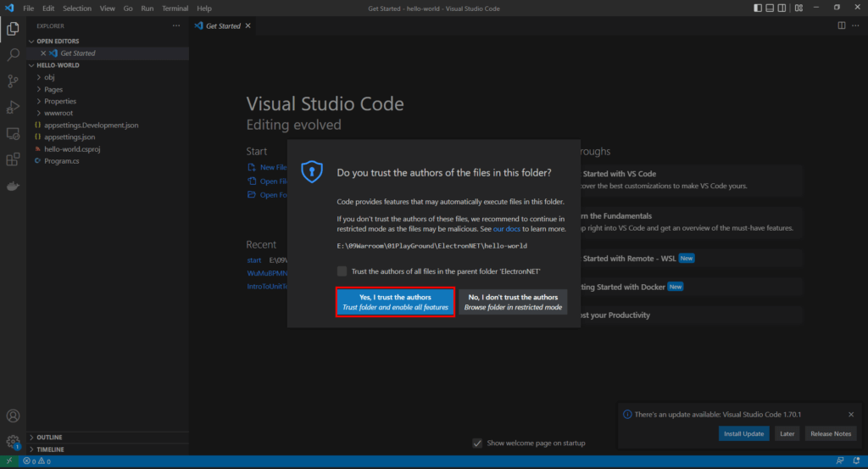This screenshot has height=469, width=868.
Task: Click Yes, I trust the authors
Action: (x=395, y=302)
